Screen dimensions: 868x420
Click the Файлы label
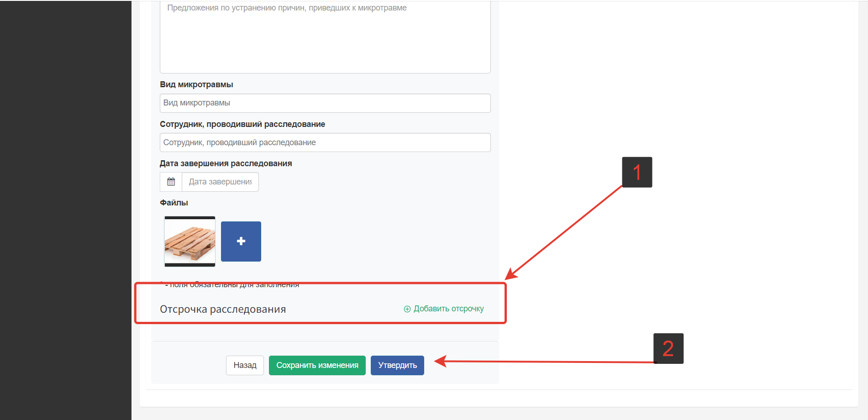[174, 203]
